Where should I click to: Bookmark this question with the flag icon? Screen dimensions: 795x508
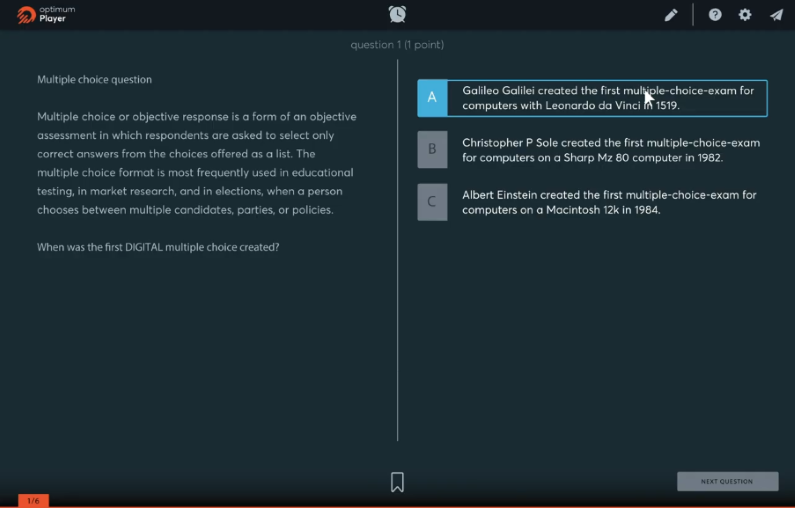[397, 482]
